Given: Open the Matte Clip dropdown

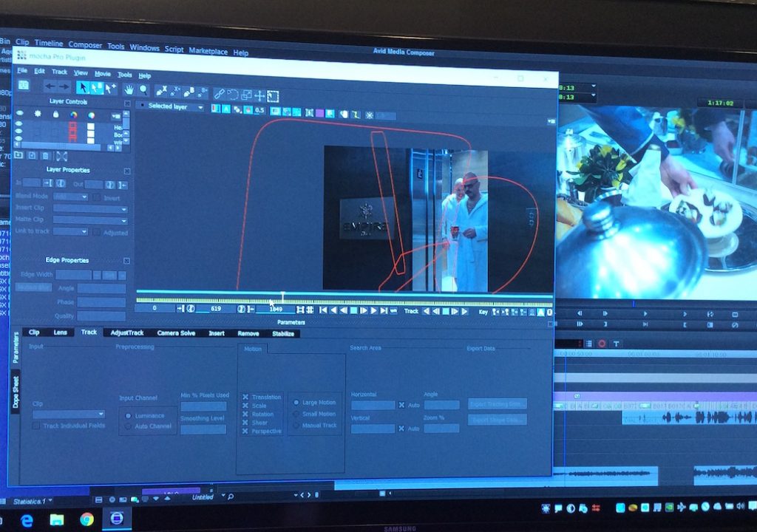Looking at the screenshot, I should point(90,220).
